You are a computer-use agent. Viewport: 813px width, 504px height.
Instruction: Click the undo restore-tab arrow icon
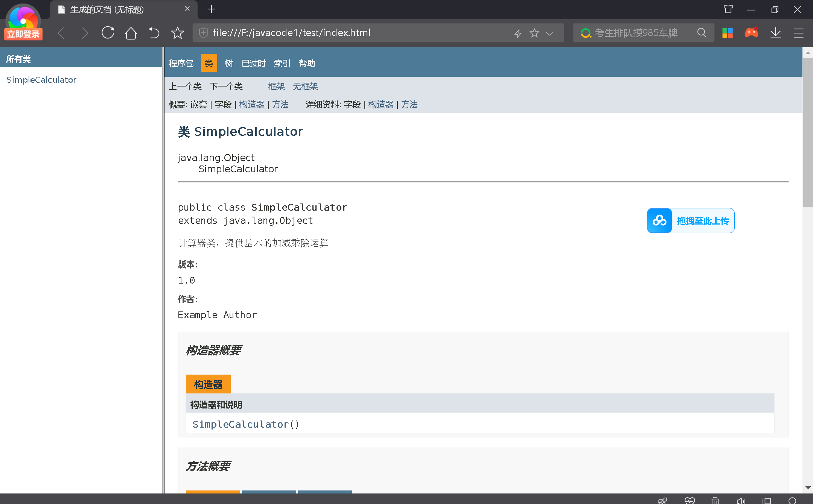coord(154,33)
